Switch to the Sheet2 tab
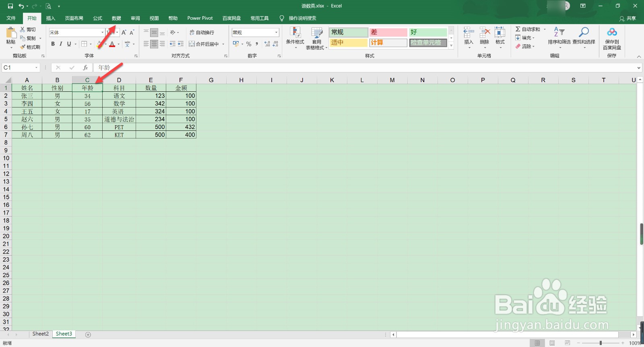The height and width of the screenshot is (347, 644). pyautogui.click(x=40, y=334)
